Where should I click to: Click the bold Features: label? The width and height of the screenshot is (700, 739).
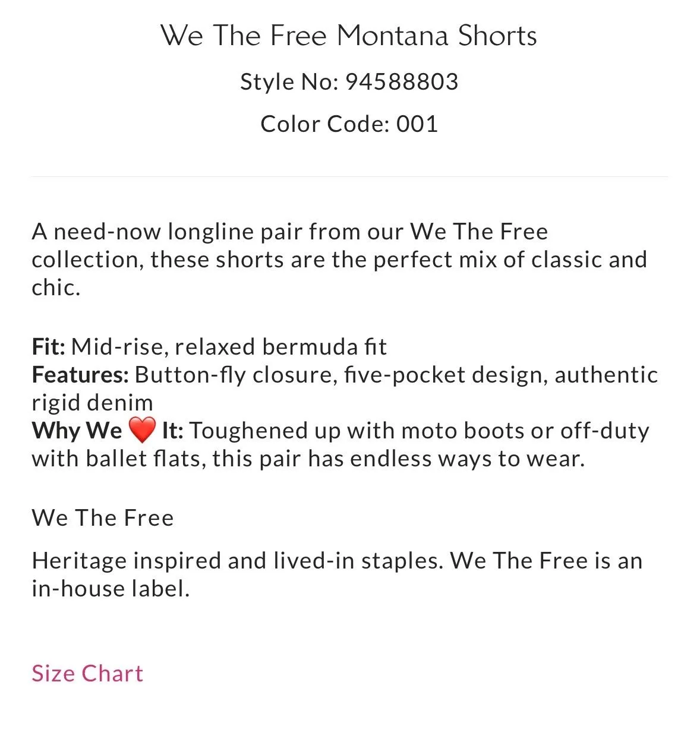pos(80,374)
